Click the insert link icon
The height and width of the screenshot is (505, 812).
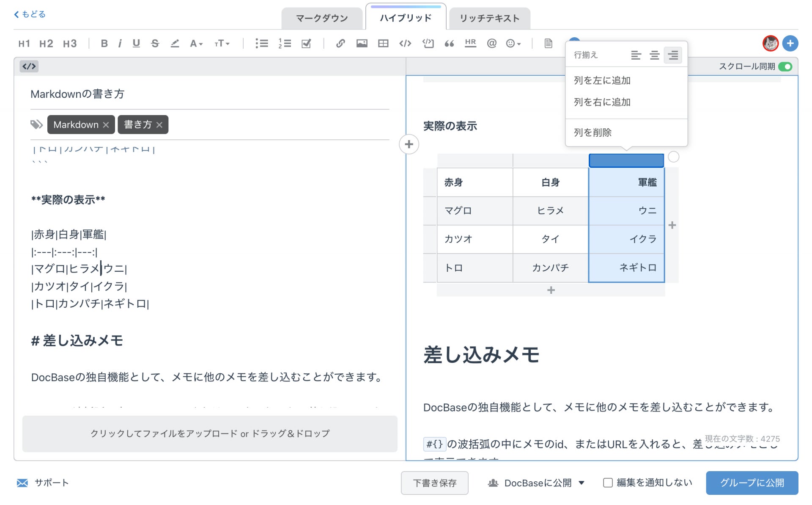pos(340,43)
